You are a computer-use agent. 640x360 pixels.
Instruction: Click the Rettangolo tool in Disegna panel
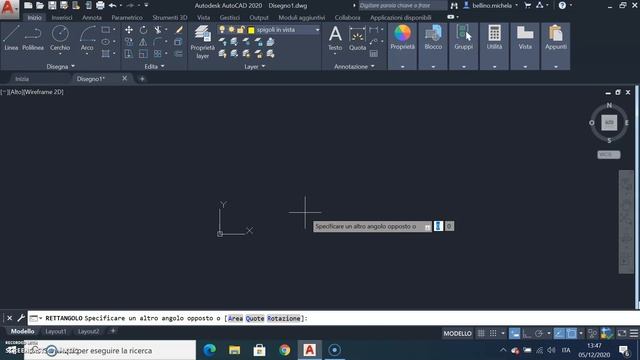pyautogui.click(x=106, y=30)
